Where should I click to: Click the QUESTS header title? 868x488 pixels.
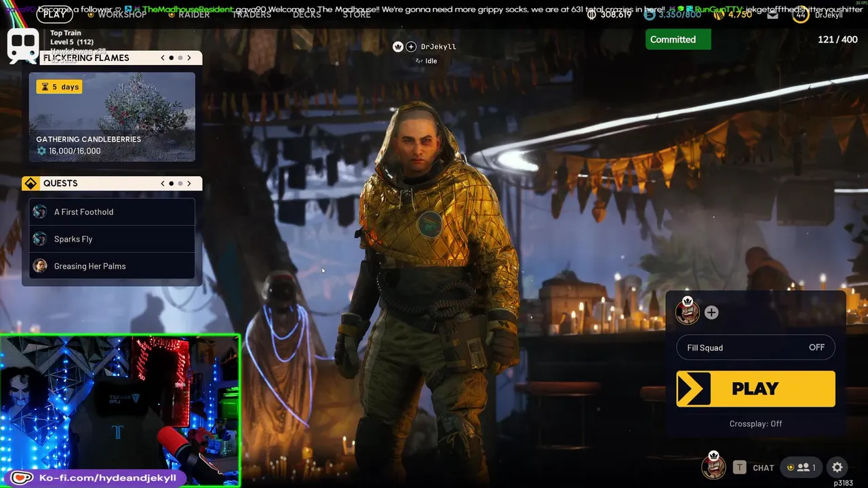pos(60,183)
